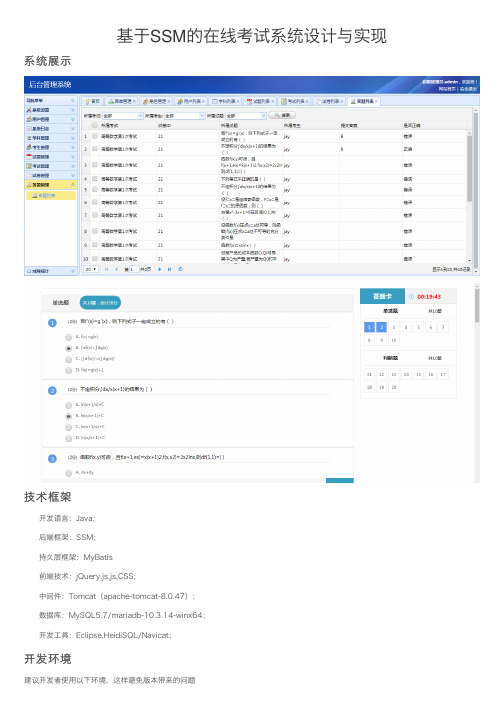
Task: Jump to question 17 on answer card
Action: [x=443, y=375]
